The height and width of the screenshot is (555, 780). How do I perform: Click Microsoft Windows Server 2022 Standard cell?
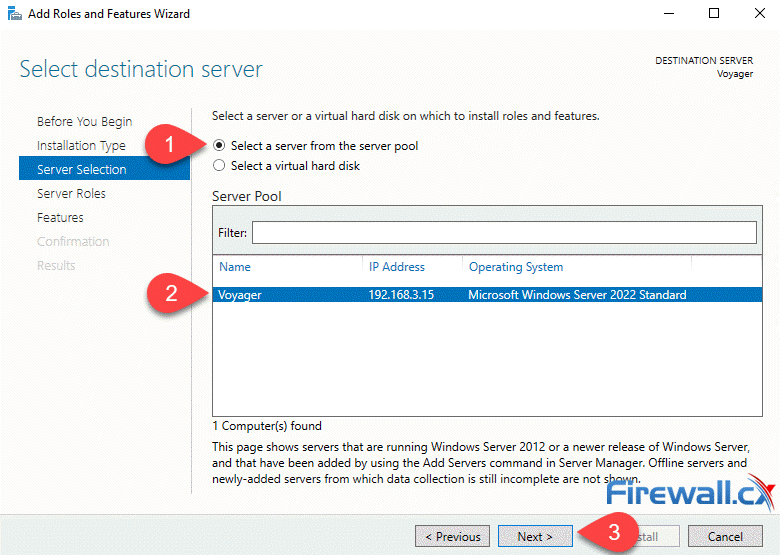(577, 294)
